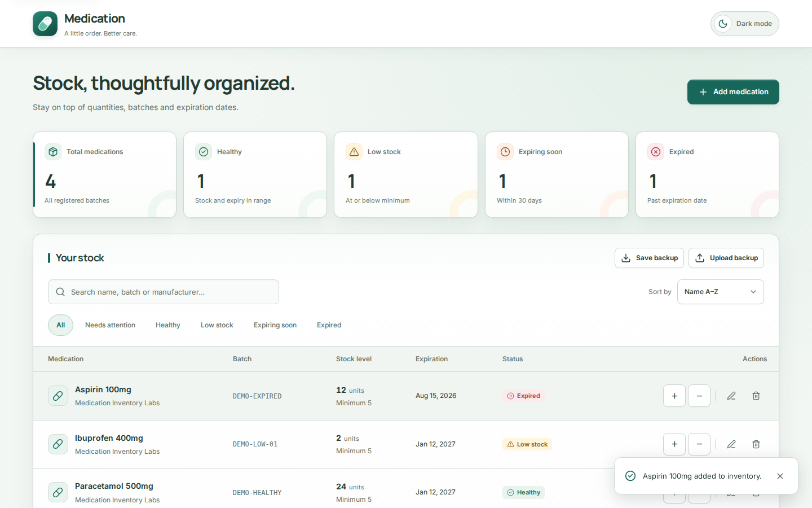Increase Ibuprofen 400mg stock with plus
Screen dimensions: 812x508
(674, 444)
